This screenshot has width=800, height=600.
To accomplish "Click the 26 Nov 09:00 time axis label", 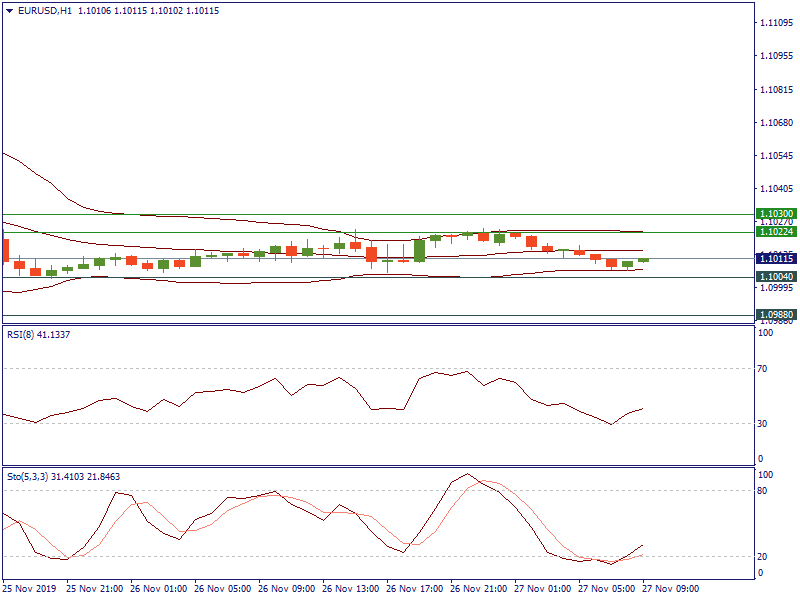I will 289,589.
